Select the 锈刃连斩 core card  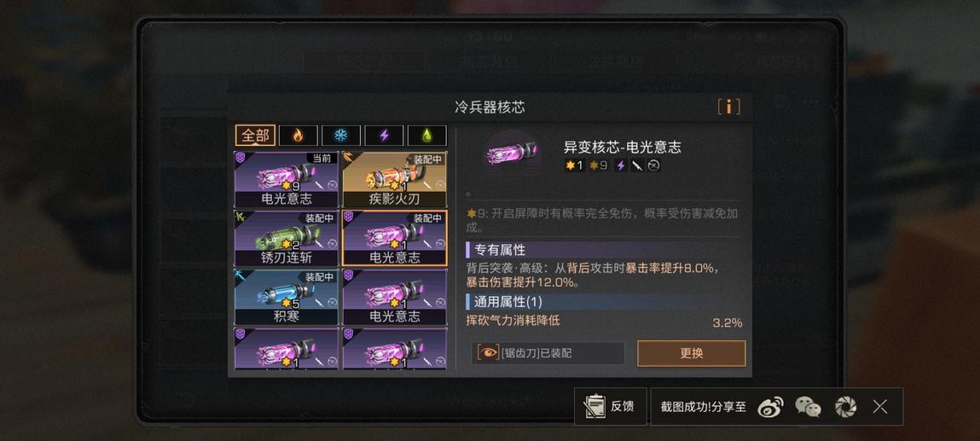[x=287, y=239]
